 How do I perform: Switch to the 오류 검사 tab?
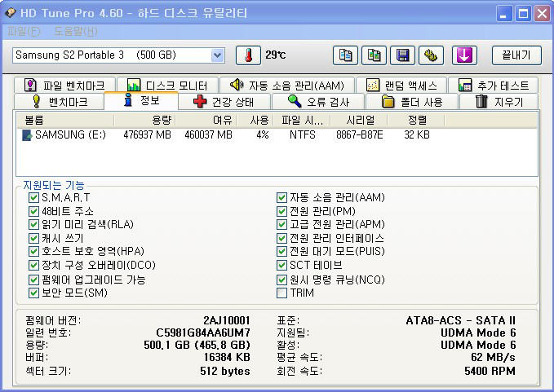click(x=318, y=102)
